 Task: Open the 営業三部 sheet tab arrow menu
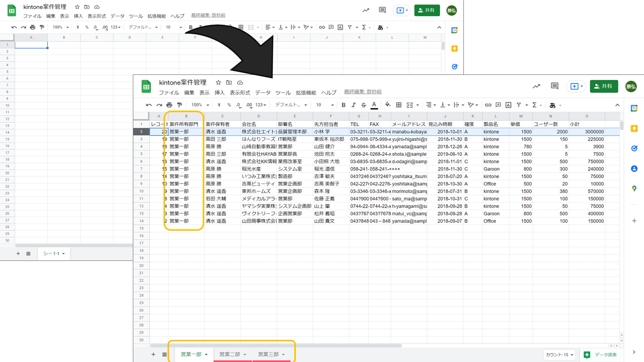pyautogui.click(x=283, y=355)
